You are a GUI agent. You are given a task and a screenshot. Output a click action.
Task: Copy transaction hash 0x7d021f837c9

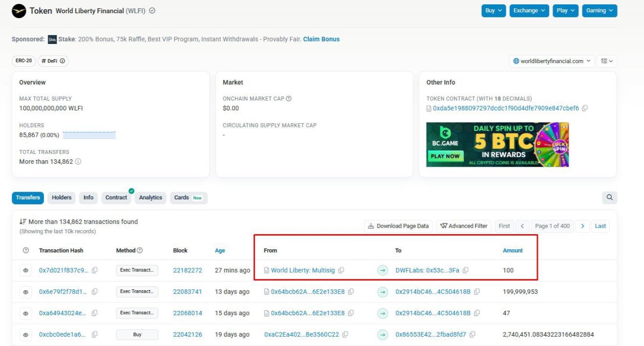tap(95, 270)
